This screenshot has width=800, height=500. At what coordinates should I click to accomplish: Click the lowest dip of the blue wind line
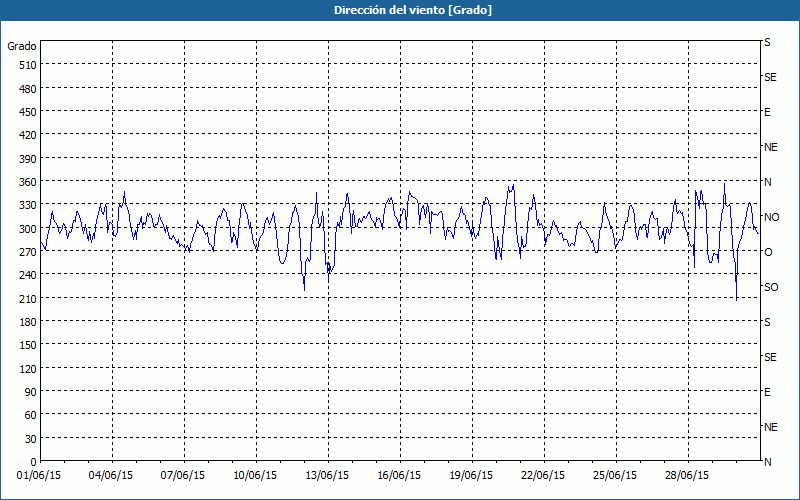(736, 299)
